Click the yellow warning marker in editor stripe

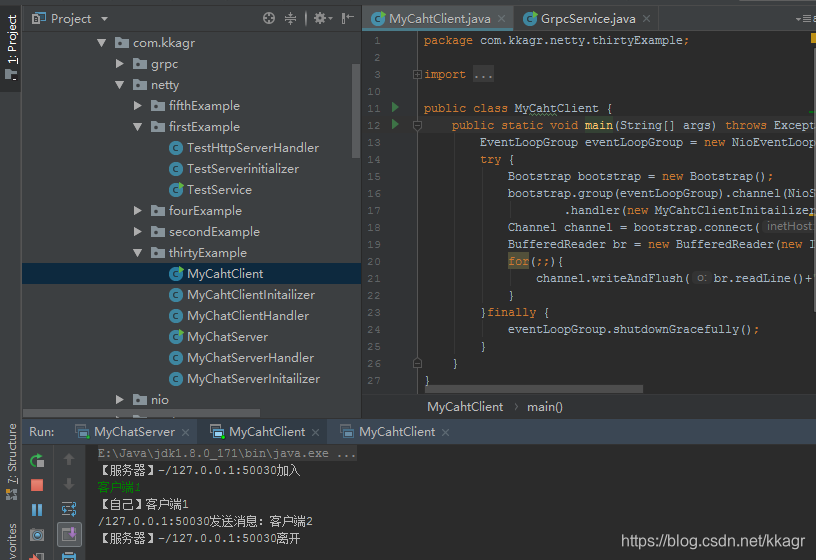(813, 37)
